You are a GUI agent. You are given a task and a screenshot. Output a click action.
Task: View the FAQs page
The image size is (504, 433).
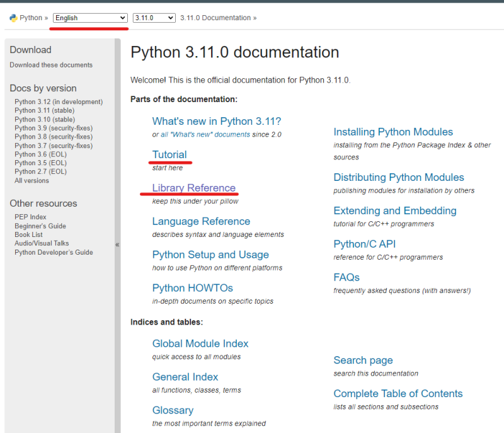click(x=346, y=277)
